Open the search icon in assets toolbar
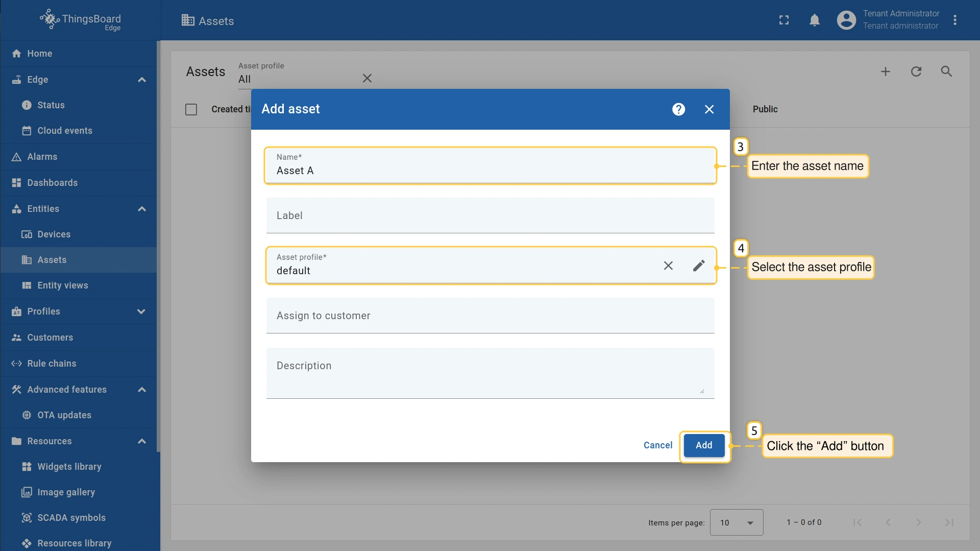The height and width of the screenshot is (551, 980). (946, 71)
